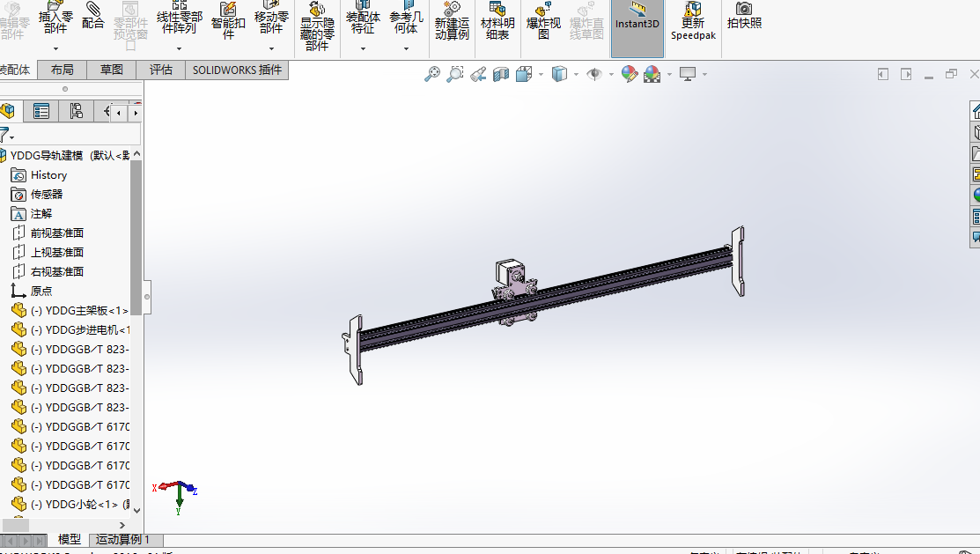Open Linear Component Pattern dropdown arrow
This screenshot has height=554, width=980.
click(180, 48)
